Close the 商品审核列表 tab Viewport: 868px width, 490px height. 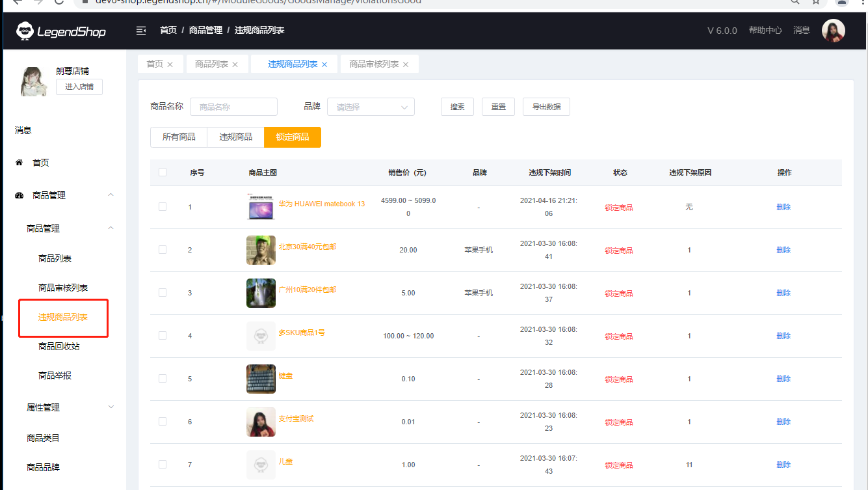[406, 64]
